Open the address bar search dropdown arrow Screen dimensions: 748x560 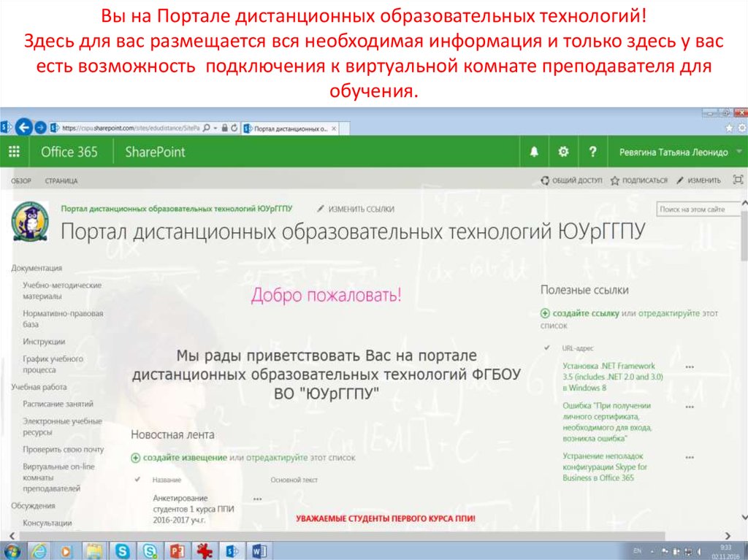point(215,128)
